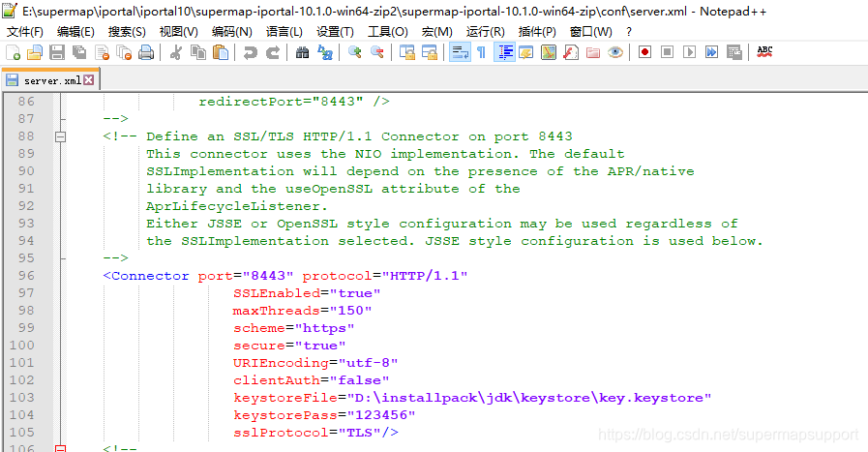868x452 pixels.
Task: Click the port="8443" attribute text
Action: [x=246, y=275]
